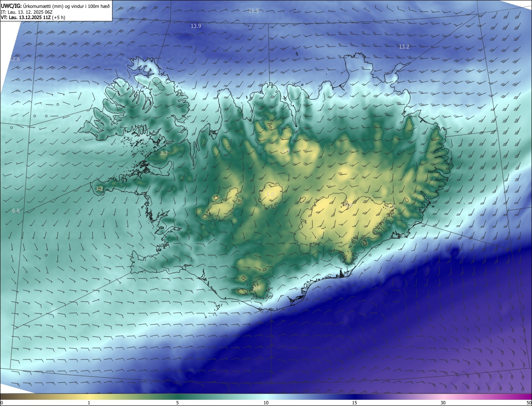Click the map value label 3.3
The width and height of the screenshot is (532, 406).
click(x=164, y=153)
